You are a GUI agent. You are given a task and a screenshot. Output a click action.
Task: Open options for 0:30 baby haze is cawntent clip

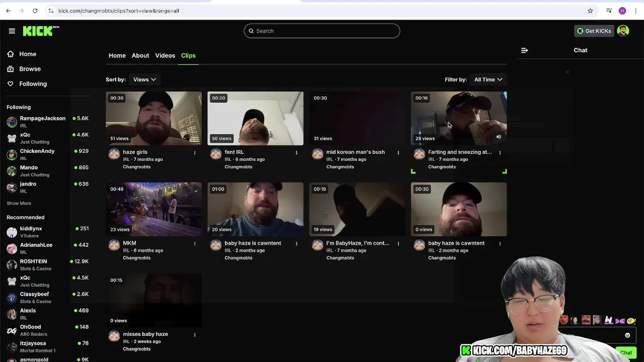pos(500,243)
